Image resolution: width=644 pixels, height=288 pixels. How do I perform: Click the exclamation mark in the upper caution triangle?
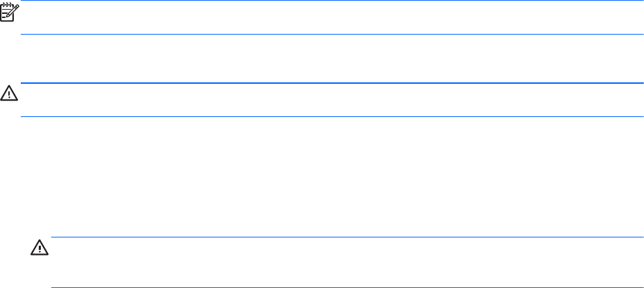[x=8, y=92]
